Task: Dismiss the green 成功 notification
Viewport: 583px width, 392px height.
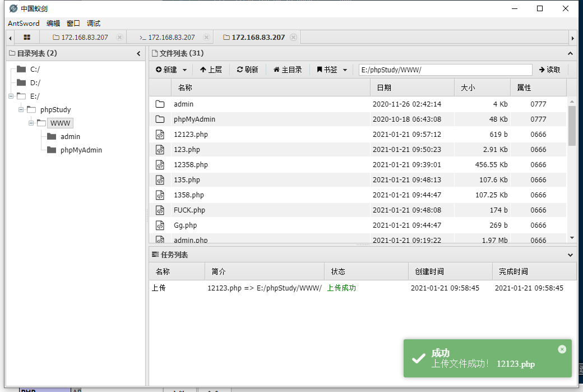Action: [x=562, y=349]
